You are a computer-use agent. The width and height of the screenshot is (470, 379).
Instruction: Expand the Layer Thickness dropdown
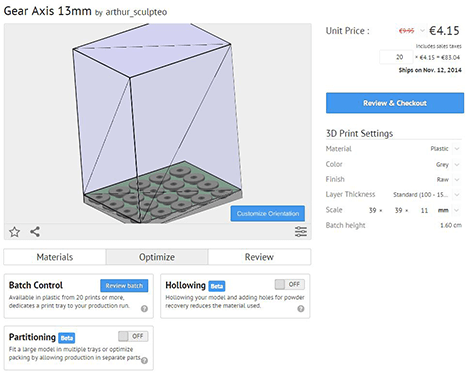pyautogui.click(x=457, y=194)
